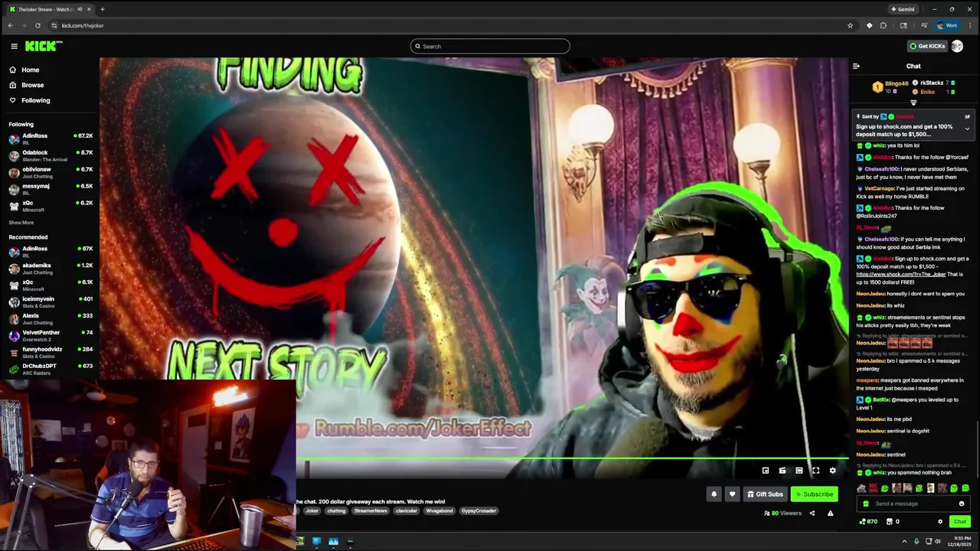Click the search input field
Screen dimensions: 980x551
[x=490, y=46]
